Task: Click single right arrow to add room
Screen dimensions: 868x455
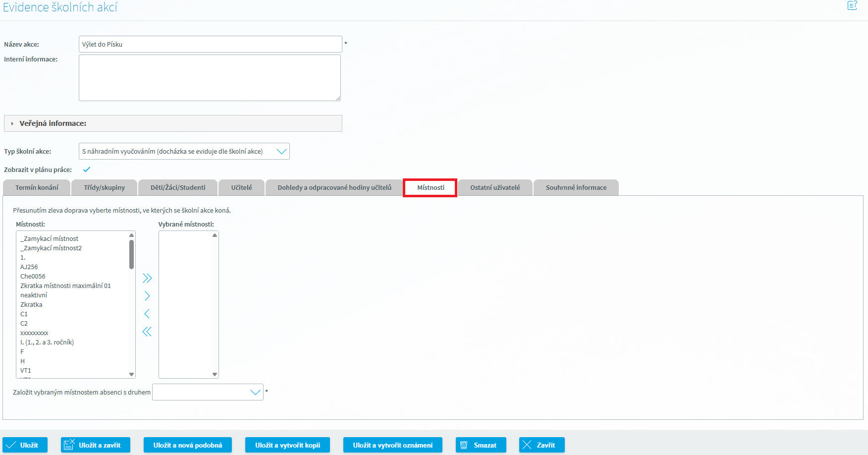Action: coord(147,296)
